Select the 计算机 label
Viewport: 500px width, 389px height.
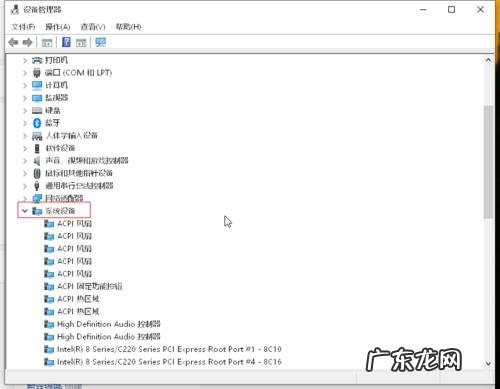pos(56,85)
